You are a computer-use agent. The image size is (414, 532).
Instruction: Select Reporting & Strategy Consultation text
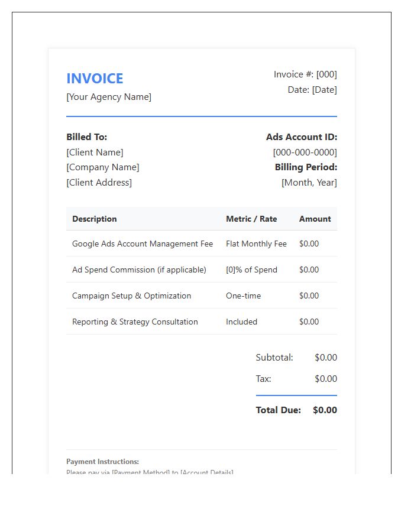tap(135, 322)
